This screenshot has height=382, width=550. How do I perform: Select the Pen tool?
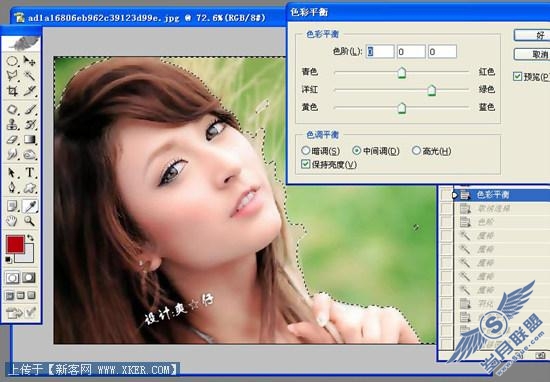coord(12,188)
